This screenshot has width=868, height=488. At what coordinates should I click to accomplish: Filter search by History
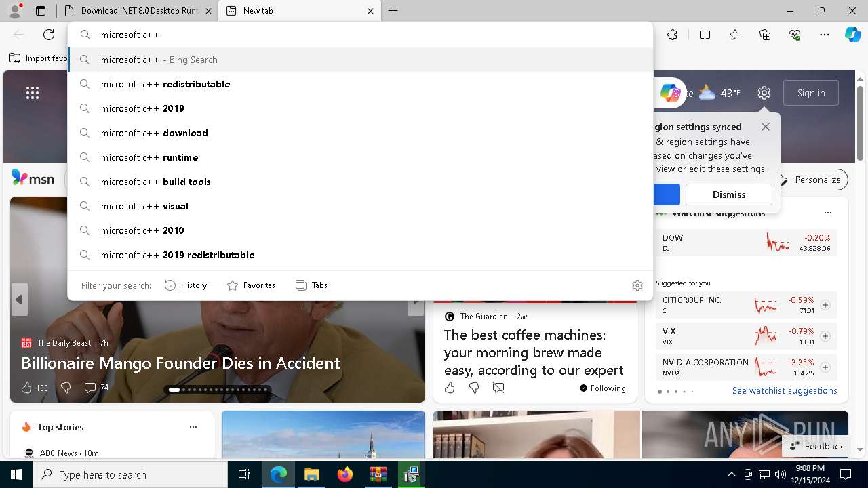coord(186,285)
